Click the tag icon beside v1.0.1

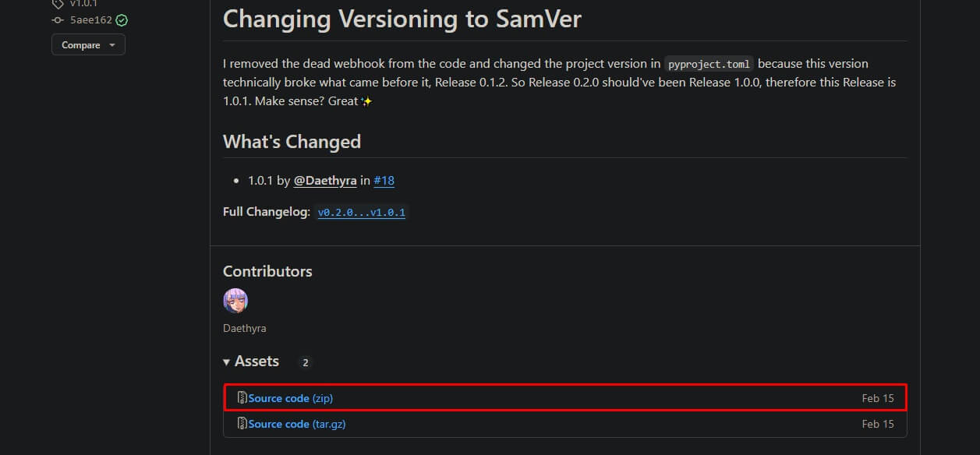58,3
